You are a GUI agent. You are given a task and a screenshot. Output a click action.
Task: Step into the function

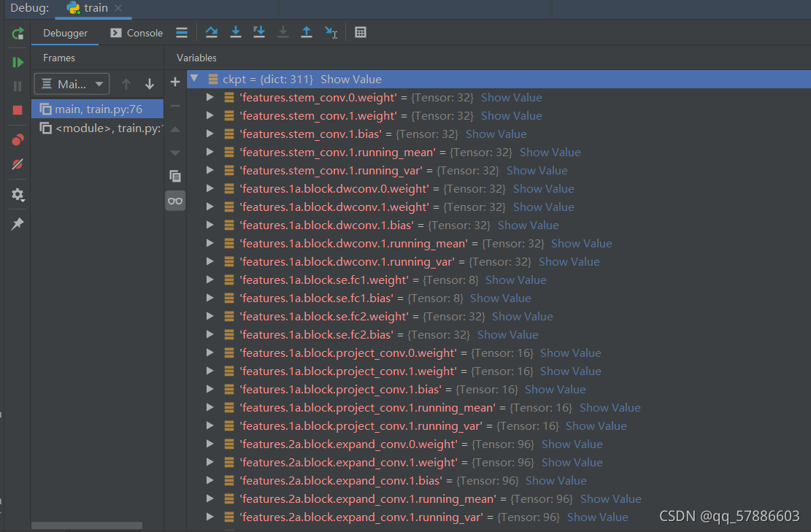235,33
